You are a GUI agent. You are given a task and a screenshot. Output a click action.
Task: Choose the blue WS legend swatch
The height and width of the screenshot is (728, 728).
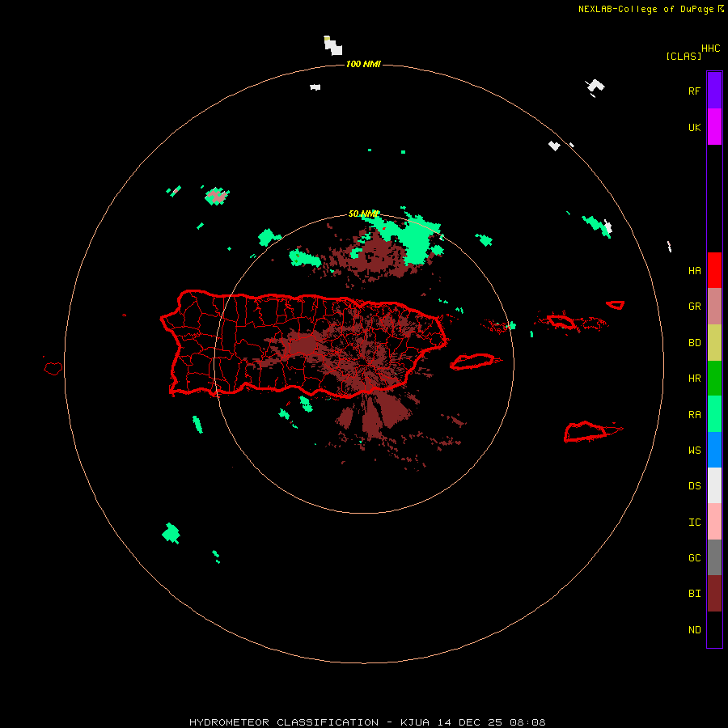(714, 450)
